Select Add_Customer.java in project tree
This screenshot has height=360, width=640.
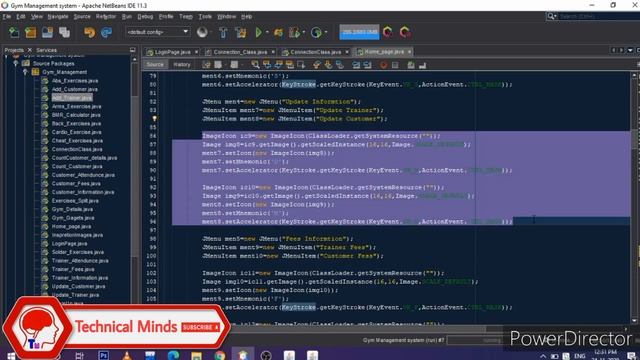pyautogui.click(x=75, y=89)
